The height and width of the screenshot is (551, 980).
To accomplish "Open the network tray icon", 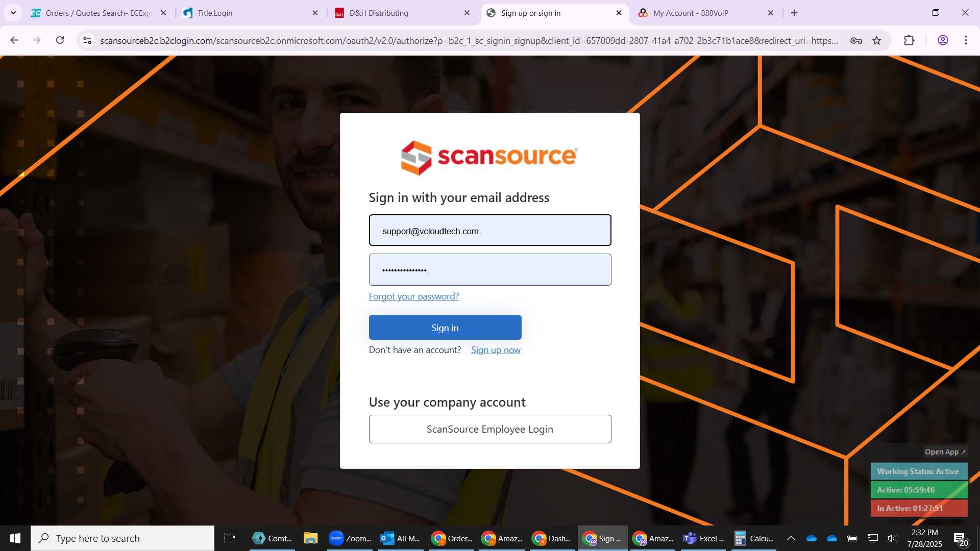I will pos(873,538).
